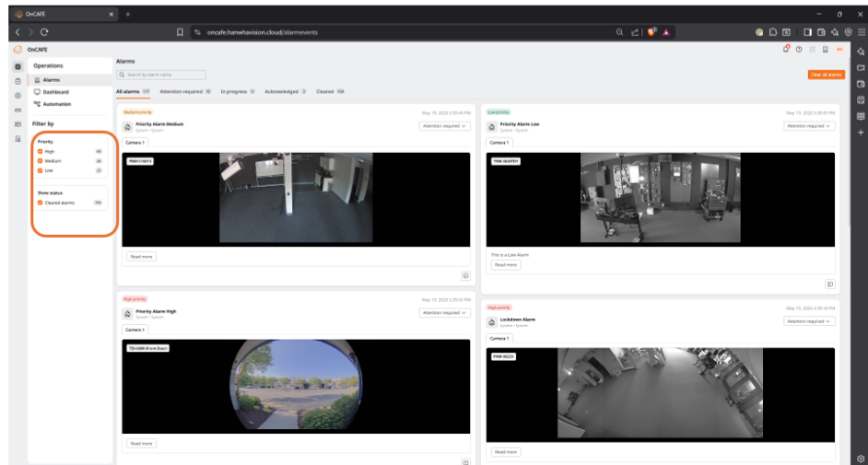Click Read more on Priority Alarm Low card

pos(505,265)
